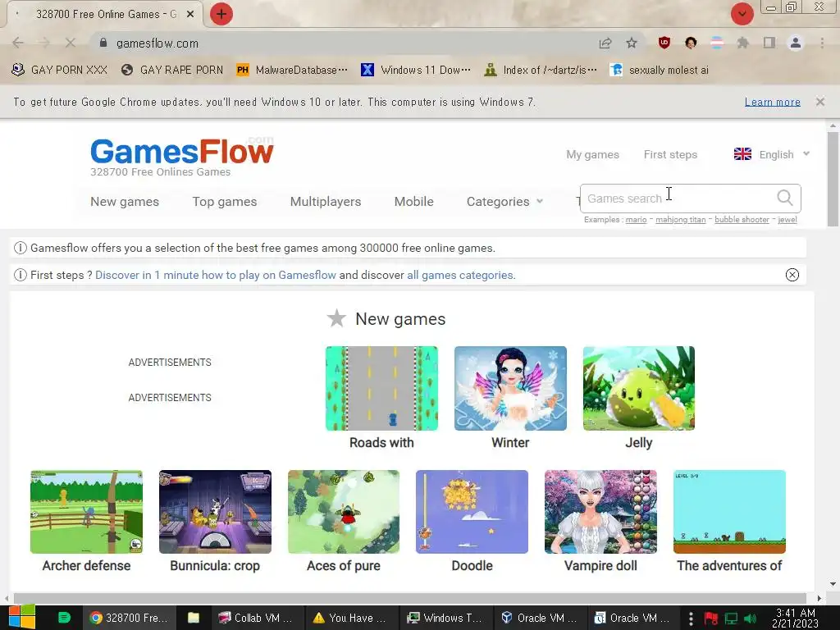Open the Chrome profile avatar icon
Screen dimensions: 840x630
tap(796, 43)
